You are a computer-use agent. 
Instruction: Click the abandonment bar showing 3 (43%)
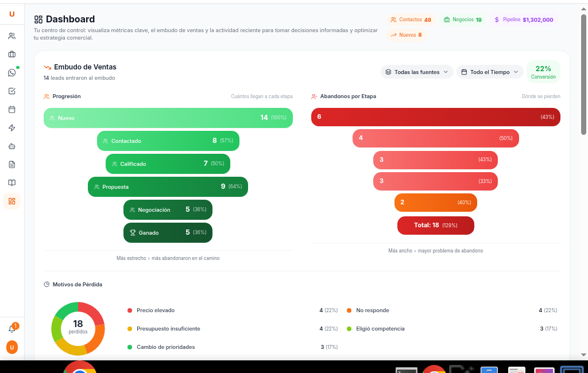tap(435, 160)
